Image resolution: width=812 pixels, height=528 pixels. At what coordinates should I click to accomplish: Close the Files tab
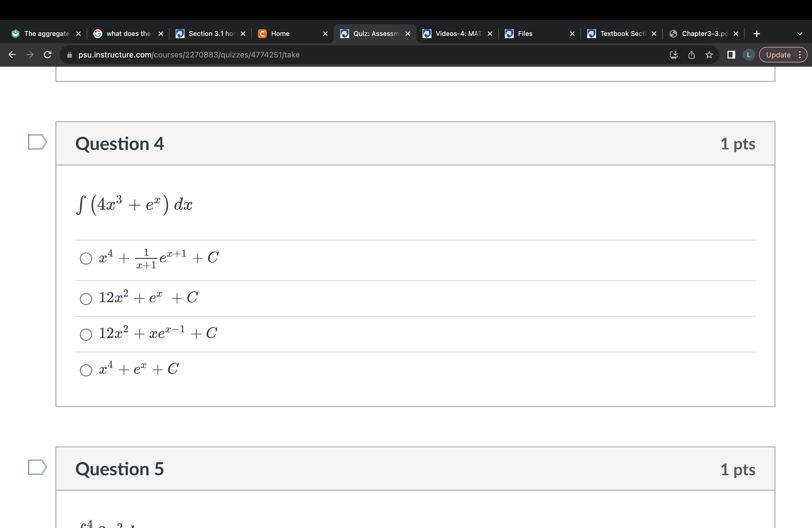(x=572, y=33)
